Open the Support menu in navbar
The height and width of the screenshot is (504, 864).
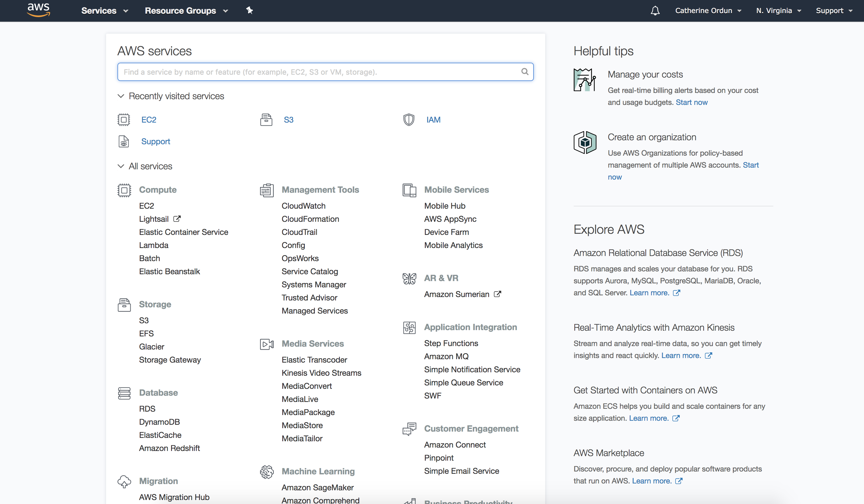coord(834,11)
